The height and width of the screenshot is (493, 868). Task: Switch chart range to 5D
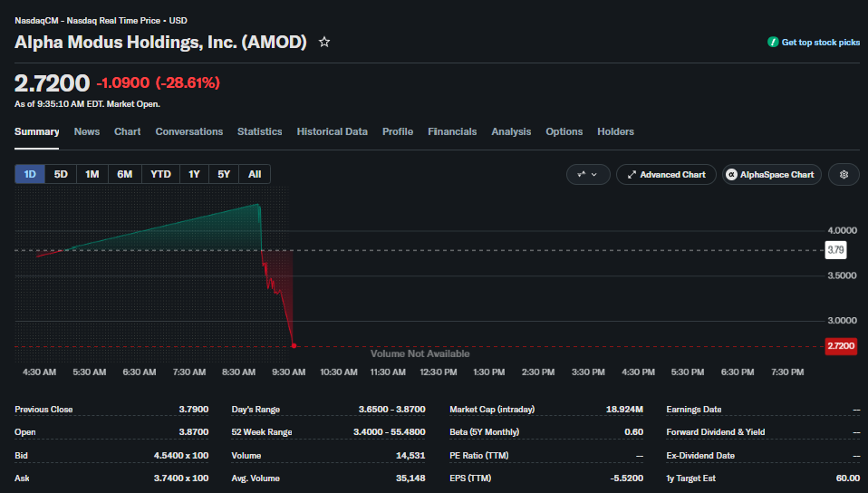61,174
